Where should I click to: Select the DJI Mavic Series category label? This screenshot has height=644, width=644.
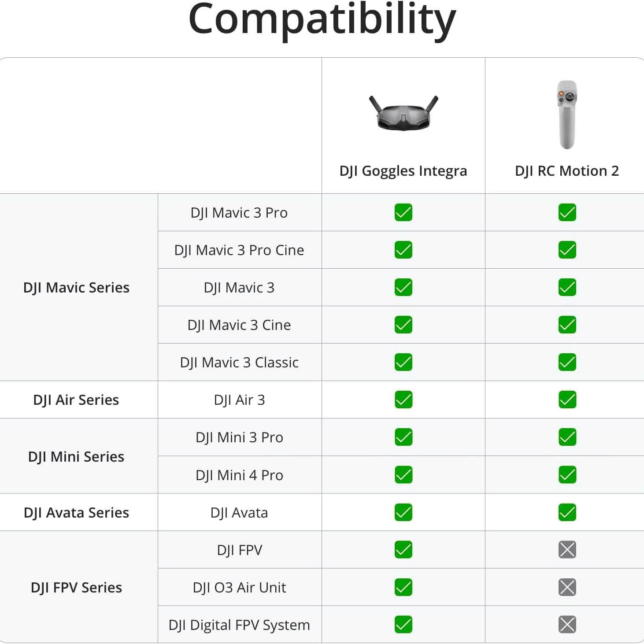point(76,287)
